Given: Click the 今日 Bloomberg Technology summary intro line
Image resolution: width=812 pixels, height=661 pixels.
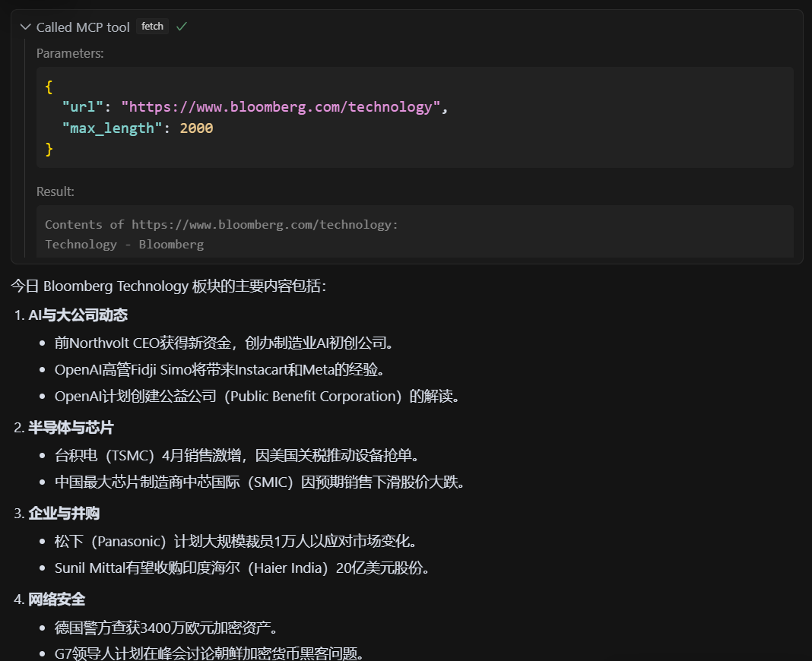Looking at the screenshot, I should (x=168, y=286).
